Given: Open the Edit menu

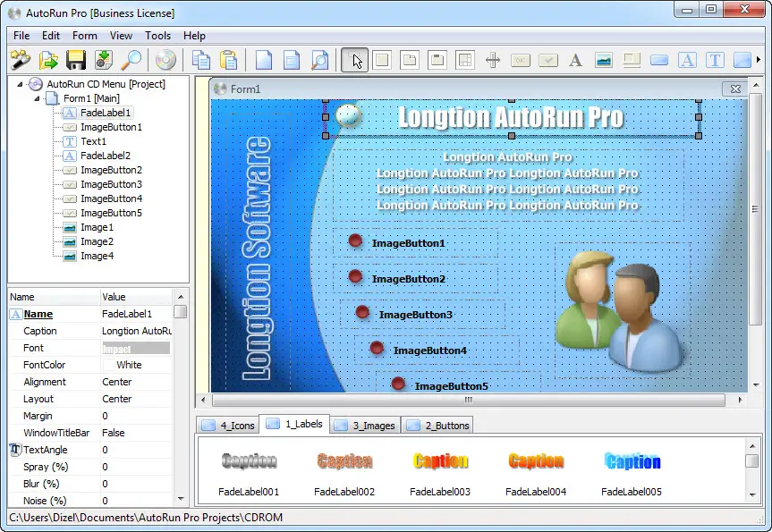Looking at the screenshot, I should click(x=51, y=36).
